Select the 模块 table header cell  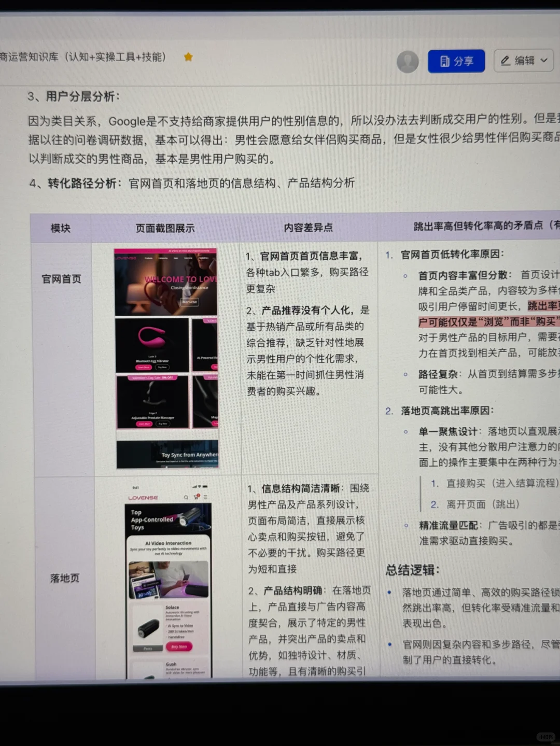click(x=61, y=228)
